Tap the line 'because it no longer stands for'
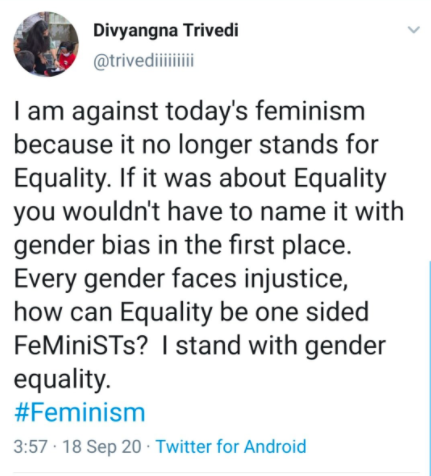This screenshot has width=431, height=476. tap(196, 144)
